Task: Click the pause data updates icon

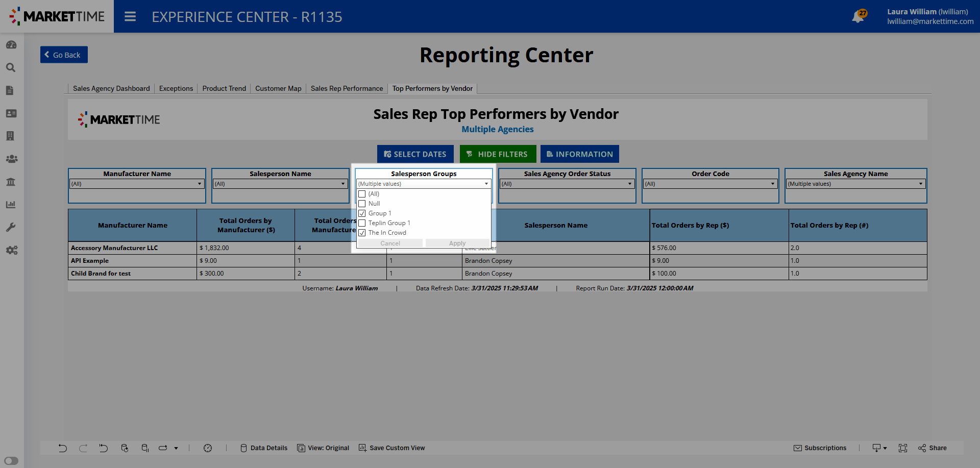Action: pyautogui.click(x=145, y=448)
